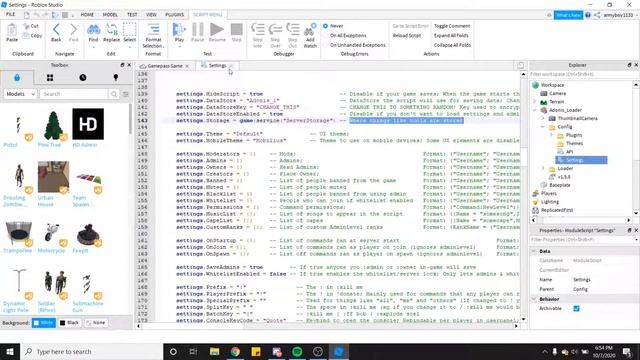Collapse the Data properties section
The height and width of the screenshot is (360, 640).
point(534,251)
